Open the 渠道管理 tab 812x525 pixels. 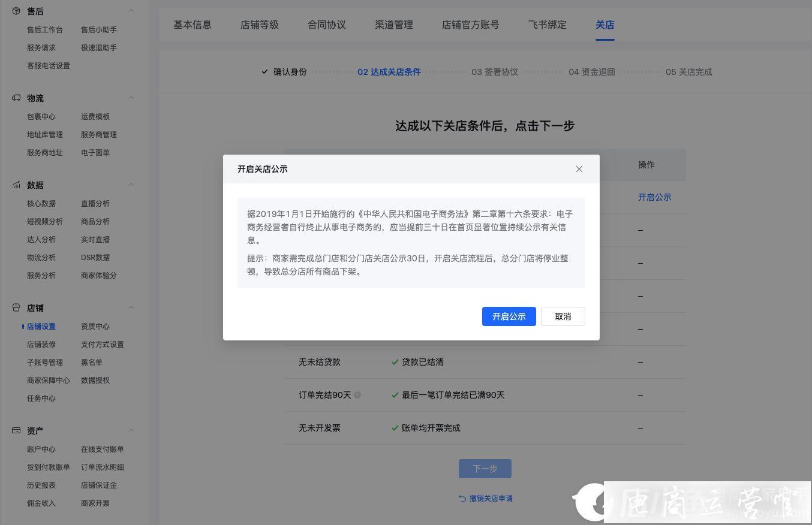pos(394,25)
